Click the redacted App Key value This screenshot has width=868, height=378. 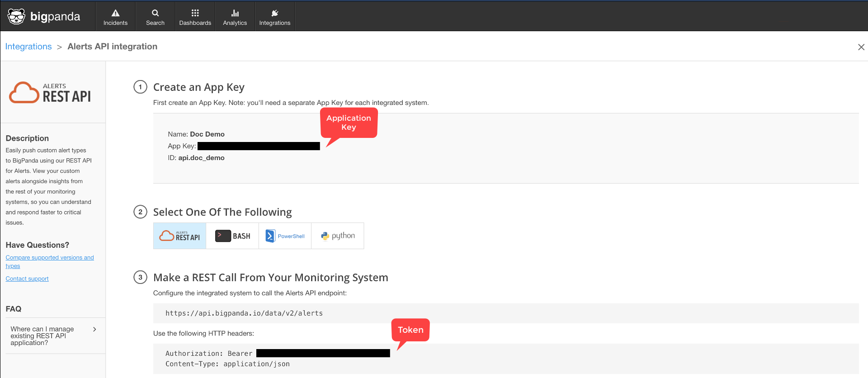259,146
